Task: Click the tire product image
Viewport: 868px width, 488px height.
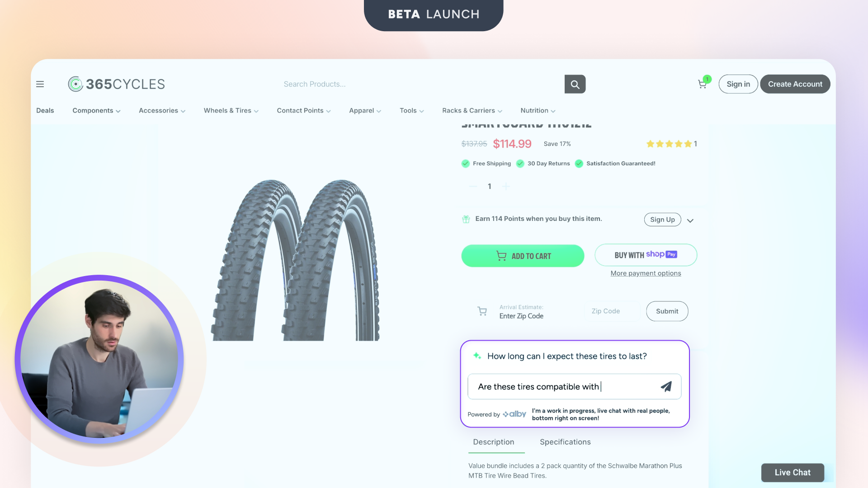Action: (x=295, y=260)
